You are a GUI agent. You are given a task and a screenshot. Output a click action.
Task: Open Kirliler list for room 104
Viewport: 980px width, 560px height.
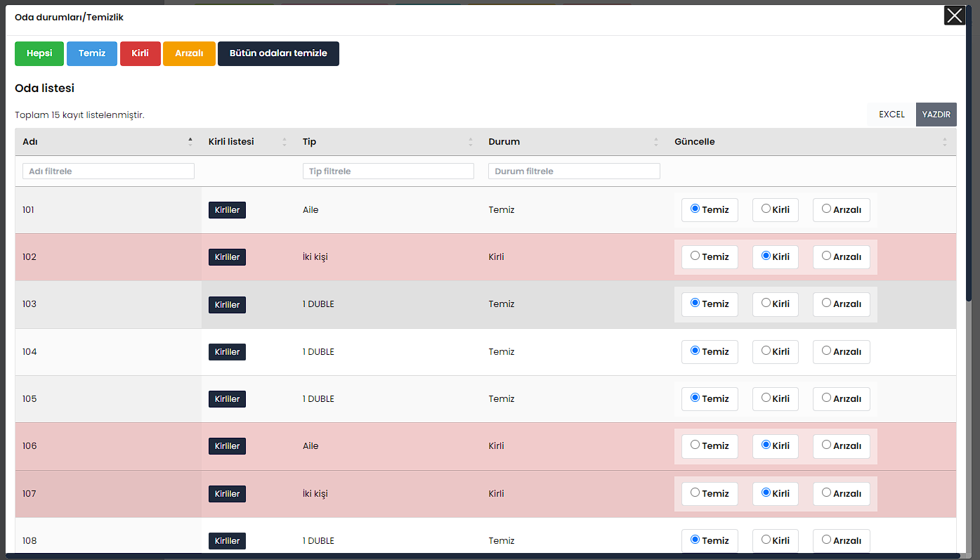(227, 352)
